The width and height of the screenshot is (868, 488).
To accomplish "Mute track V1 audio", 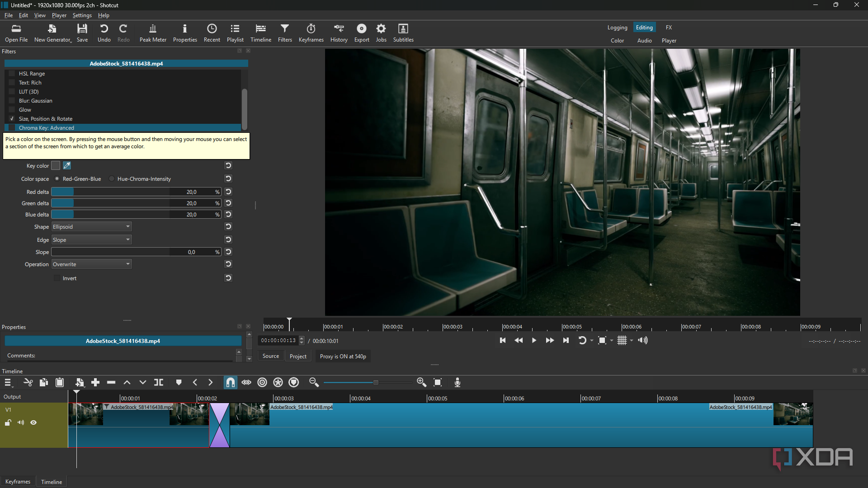I will click(x=21, y=423).
